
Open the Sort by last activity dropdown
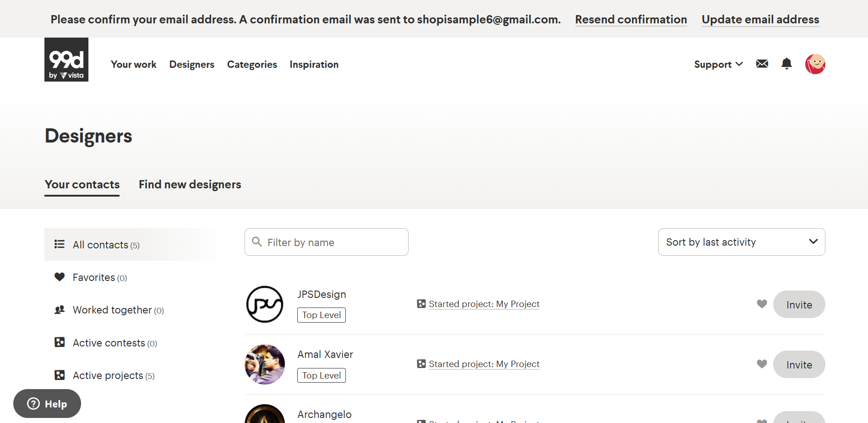pos(742,242)
